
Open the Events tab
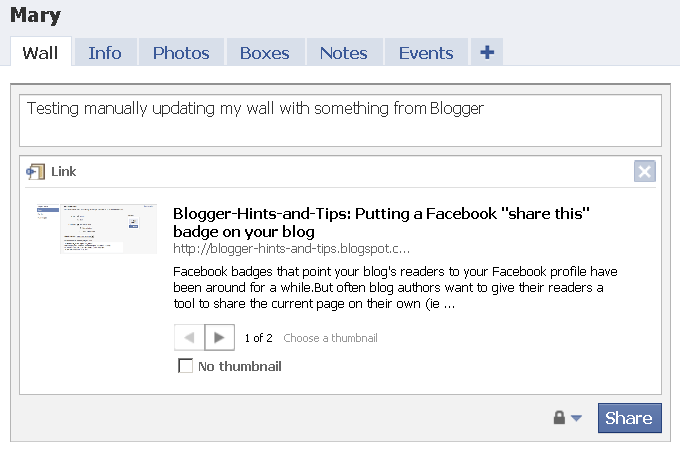pos(426,52)
